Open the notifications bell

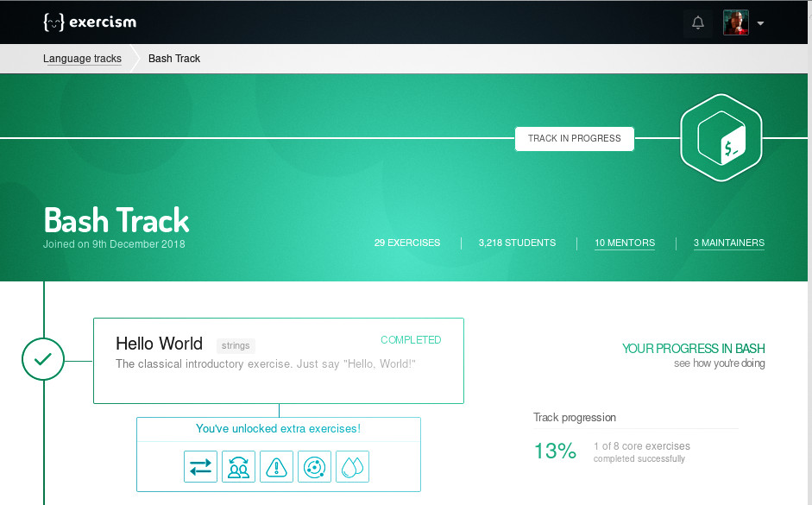tap(698, 22)
